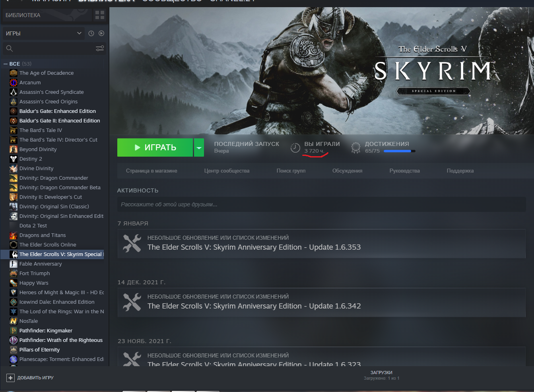This screenshot has height=392, width=534.
Task: Switch to Обсуждения tab
Action: pos(347,171)
